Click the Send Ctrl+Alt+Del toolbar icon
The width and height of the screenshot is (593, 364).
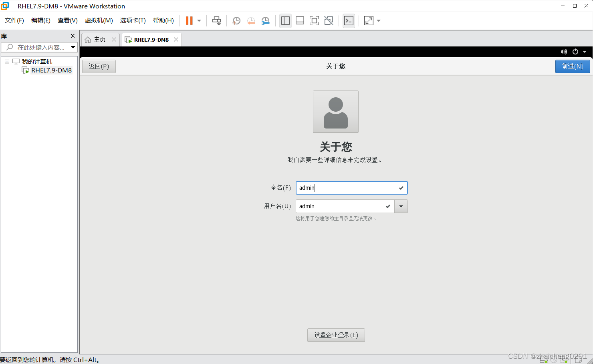click(217, 21)
